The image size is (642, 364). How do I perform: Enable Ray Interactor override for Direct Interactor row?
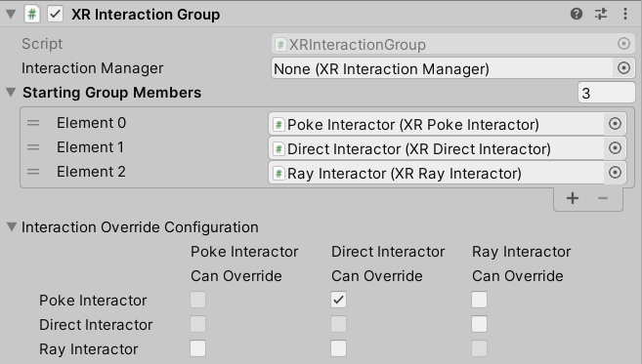[x=479, y=324]
